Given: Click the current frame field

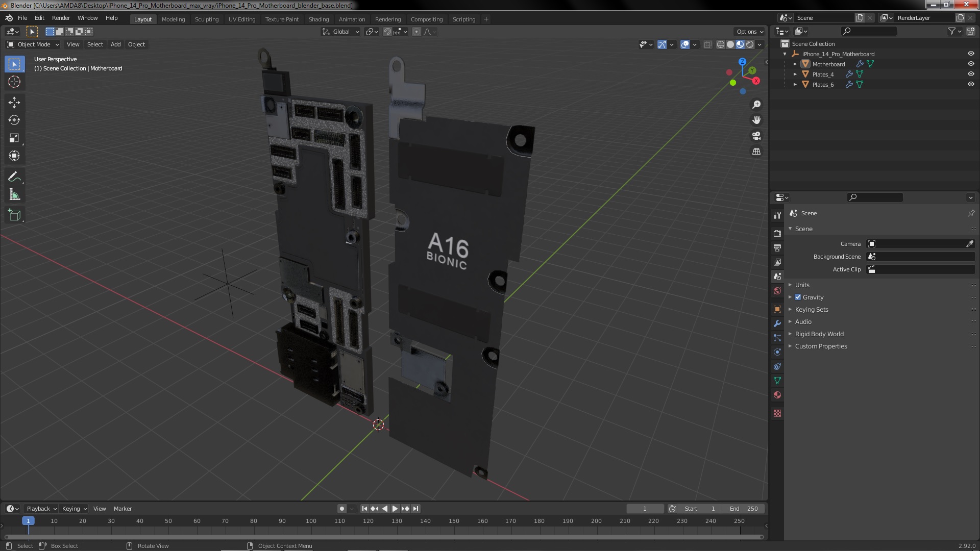Looking at the screenshot, I should click(645, 509).
